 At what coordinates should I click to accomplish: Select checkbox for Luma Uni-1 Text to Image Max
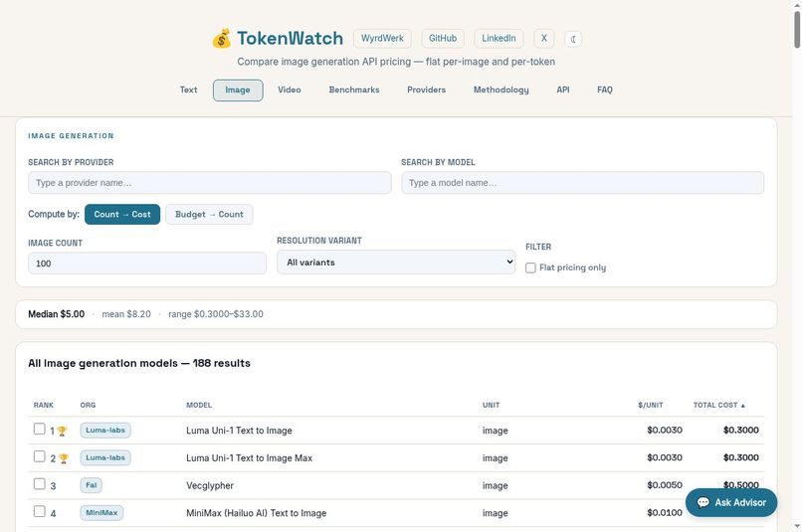[x=40, y=456]
